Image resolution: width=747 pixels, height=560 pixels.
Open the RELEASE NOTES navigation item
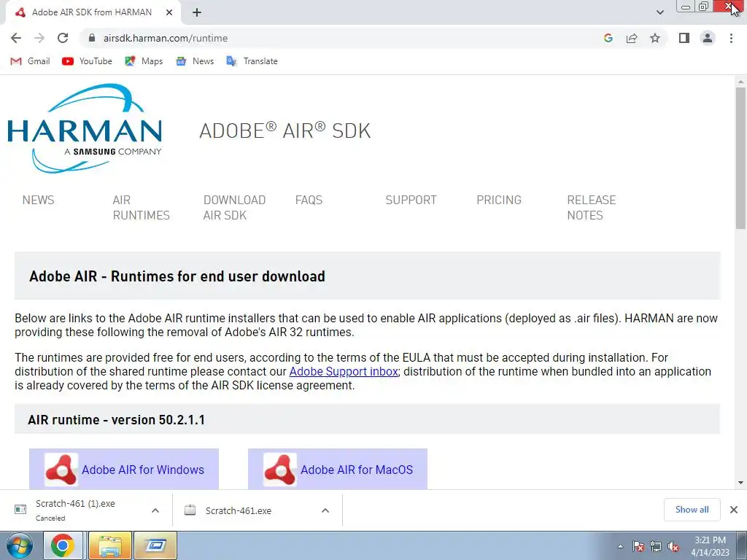tap(591, 208)
